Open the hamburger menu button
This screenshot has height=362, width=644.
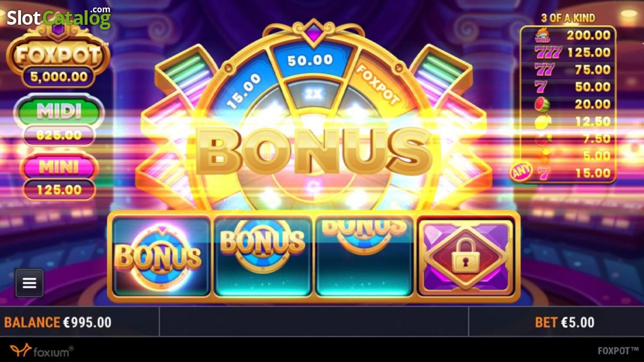30,283
